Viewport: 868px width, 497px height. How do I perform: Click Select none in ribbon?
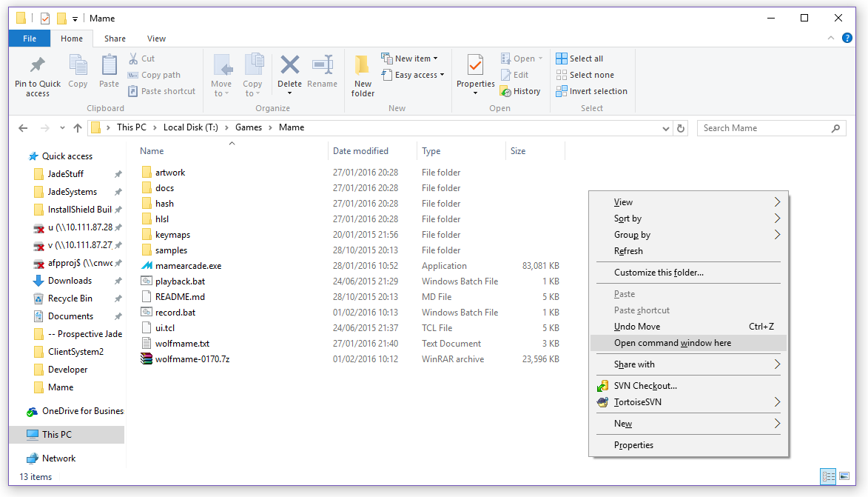pyautogui.click(x=585, y=75)
